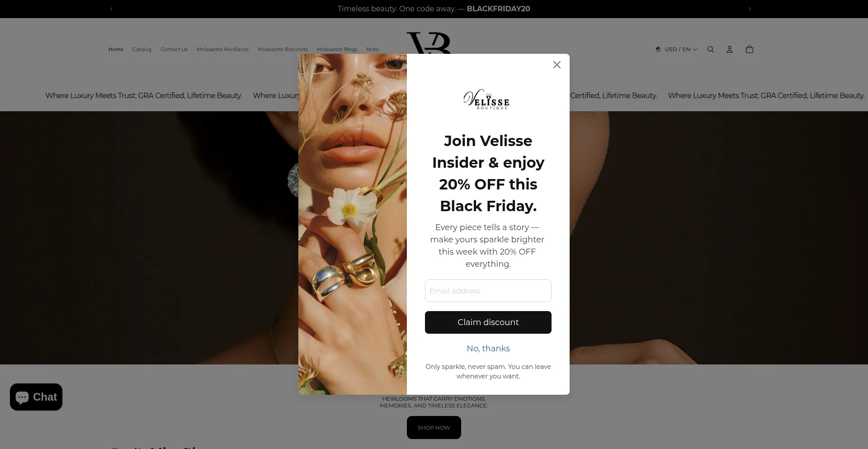Open the Shopify Chat widget
This screenshot has width=868, height=449.
36,397
